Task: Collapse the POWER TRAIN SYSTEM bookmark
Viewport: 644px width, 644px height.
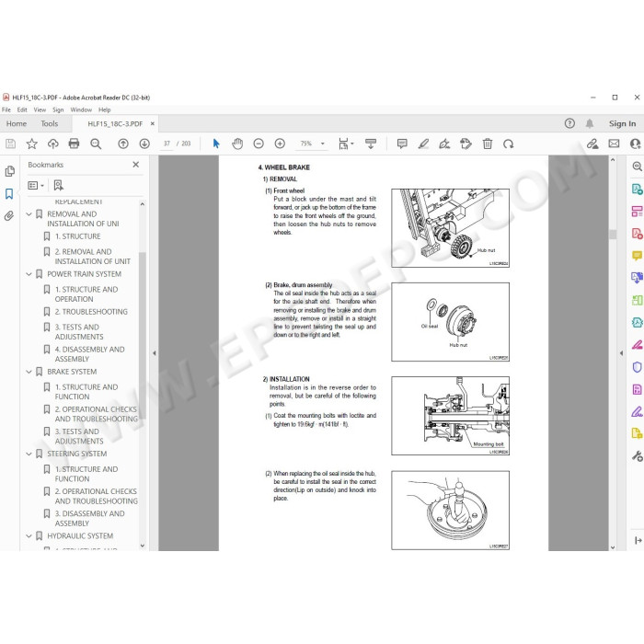Action: 29,274
